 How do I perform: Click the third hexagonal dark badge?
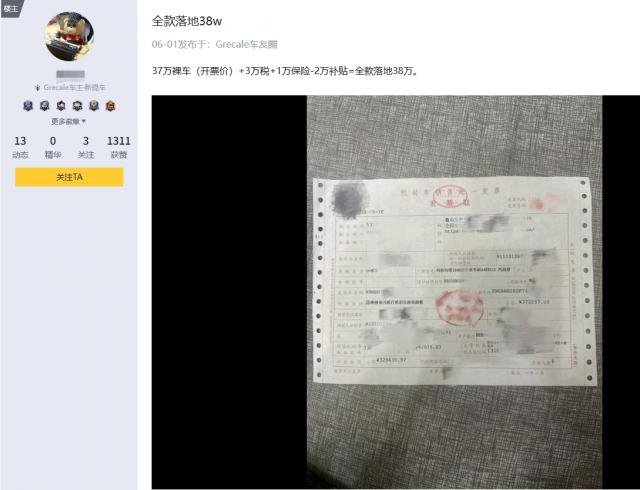tap(61, 106)
